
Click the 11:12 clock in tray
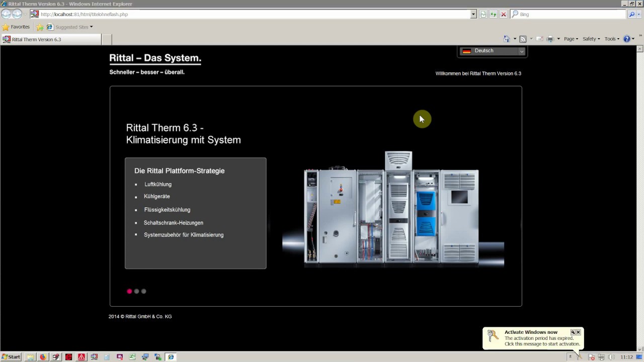(x=626, y=357)
